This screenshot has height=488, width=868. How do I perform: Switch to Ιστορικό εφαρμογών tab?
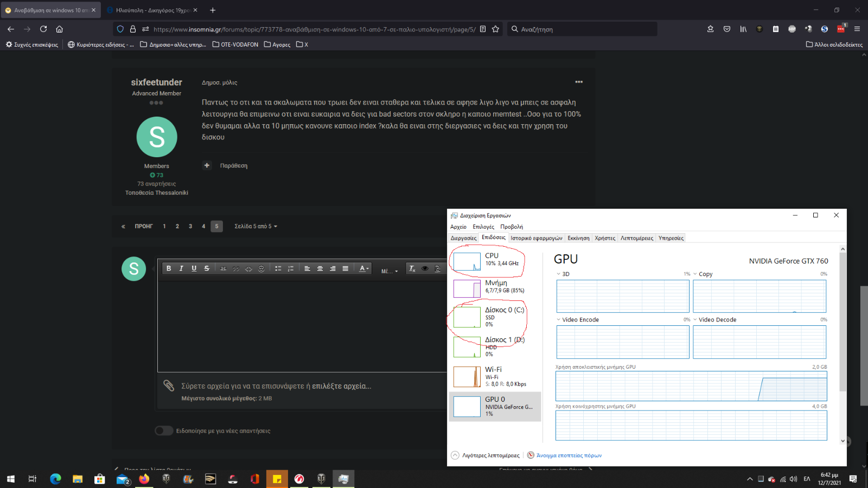[x=537, y=238]
